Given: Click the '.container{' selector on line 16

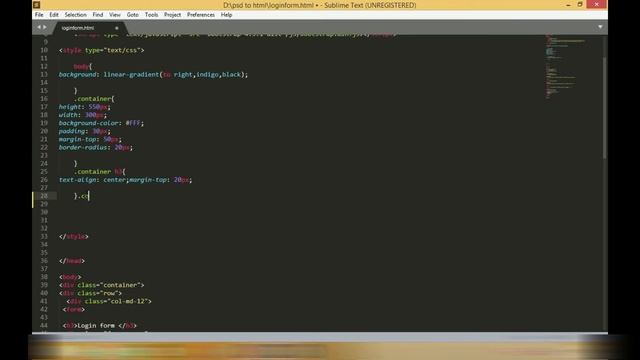Looking at the screenshot, I should pyautogui.click(x=94, y=99).
